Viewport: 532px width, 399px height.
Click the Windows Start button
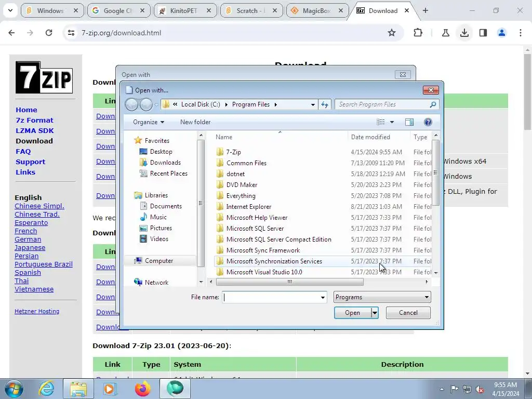pyautogui.click(x=14, y=389)
